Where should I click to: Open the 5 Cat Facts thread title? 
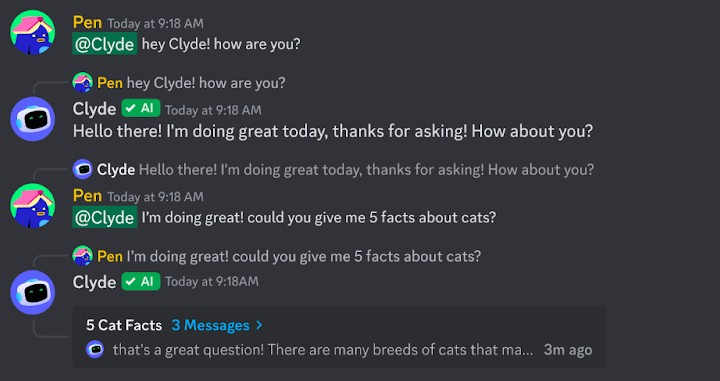pos(124,325)
